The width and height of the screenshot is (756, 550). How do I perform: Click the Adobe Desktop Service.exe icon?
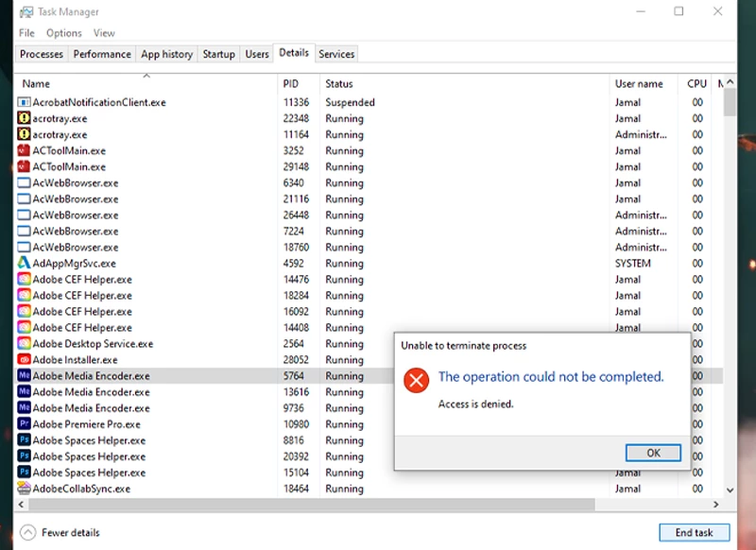pyautogui.click(x=24, y=344)
